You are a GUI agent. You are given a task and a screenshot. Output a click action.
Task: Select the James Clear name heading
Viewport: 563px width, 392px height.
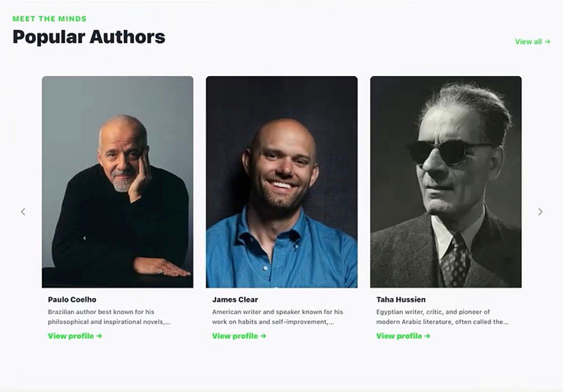[235, 300]
